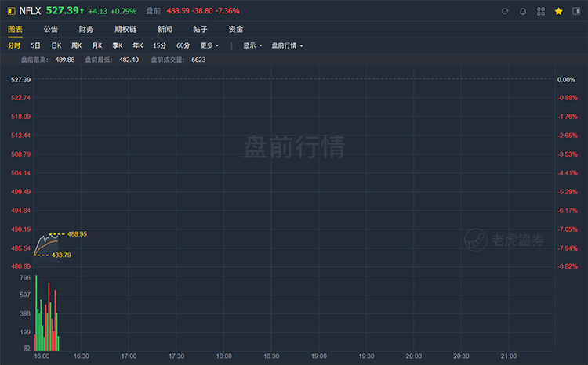This screenshot has width=588, height=365.
Task: Switch chart to 月K
Action: coord(97,45)
